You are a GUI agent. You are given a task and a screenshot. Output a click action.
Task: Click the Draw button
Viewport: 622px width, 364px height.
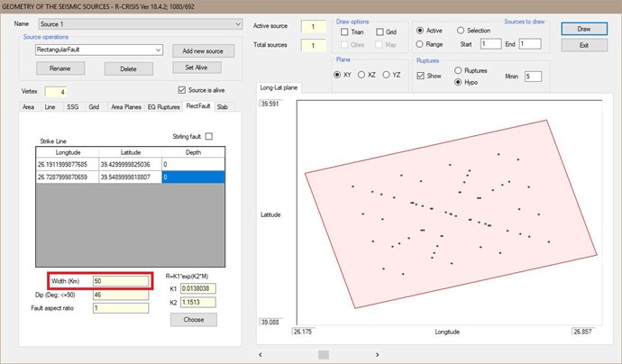(584, 29)
